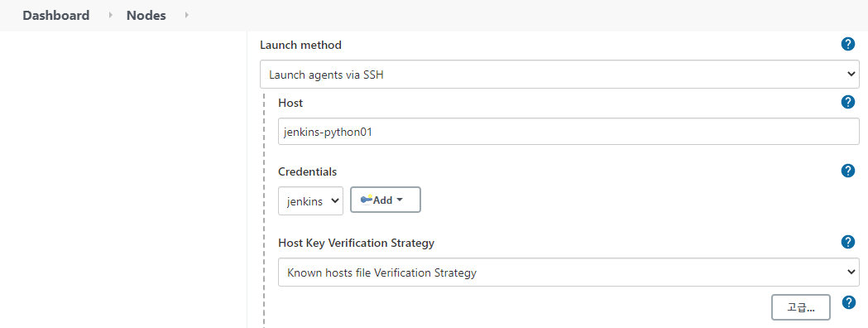Open advanced settings with 고급 button
868x328 pixels.
pyautogui.click(x=800, y=307)
